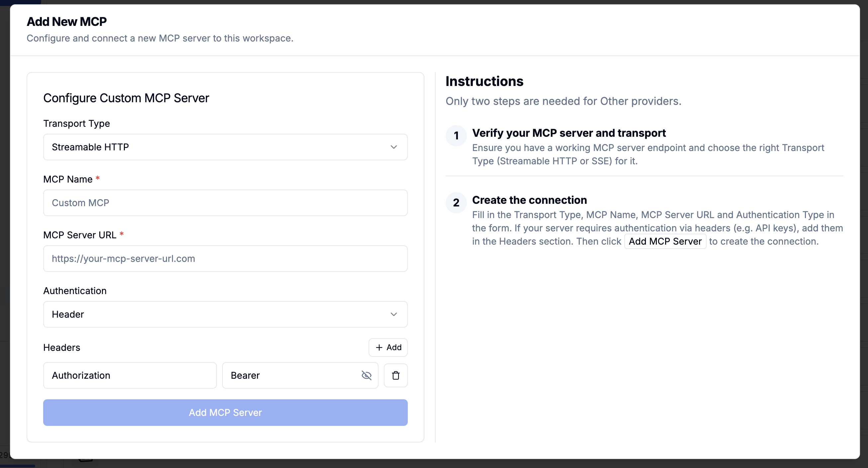Viewport: 868px width, 468px height.
Task: Click the 'Instructions' heading
Action: click(484, 81)
